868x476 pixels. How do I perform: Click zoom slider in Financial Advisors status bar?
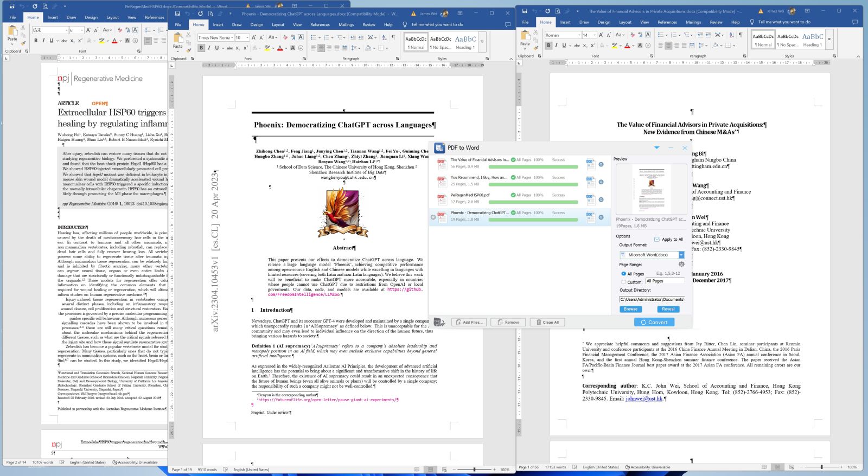tap(821, 467)
